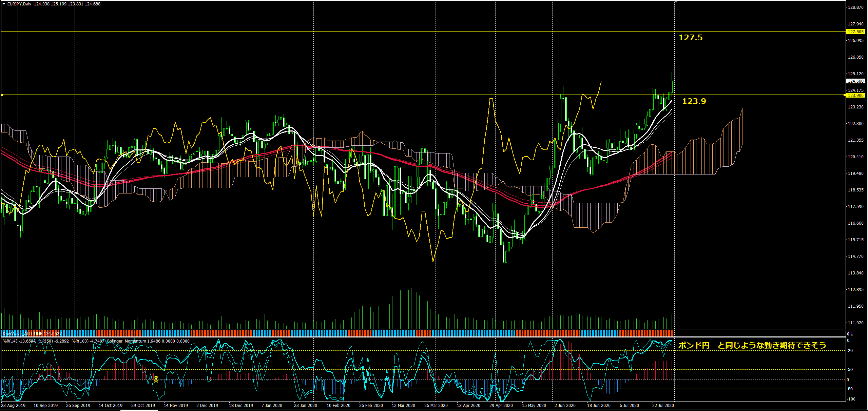This screenshot has height=411, width=868.
Task: Select the Japanese ポンド円 annotation text
Action: click(752, 345)
